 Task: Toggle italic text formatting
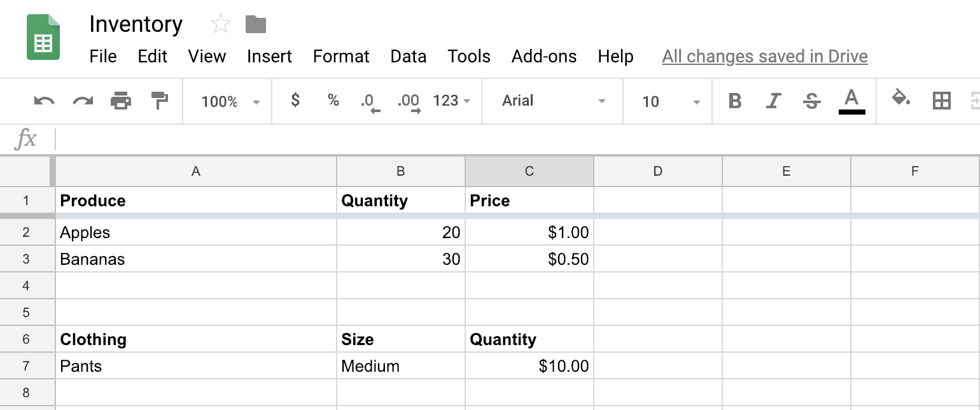[x=773, y=101]
